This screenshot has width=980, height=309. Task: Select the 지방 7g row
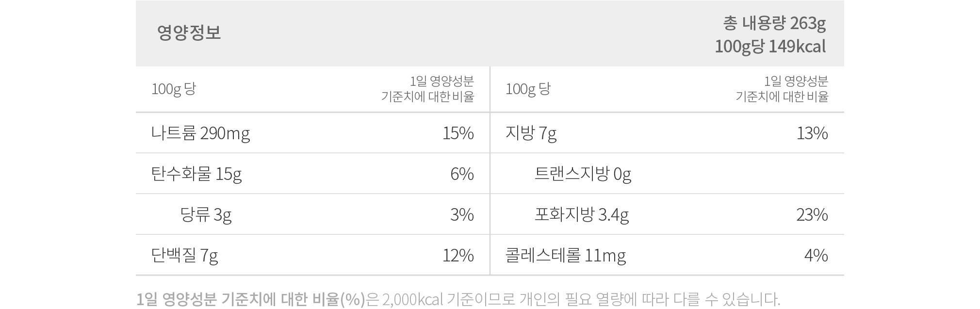pyautogui.click(x=667, y=133)
